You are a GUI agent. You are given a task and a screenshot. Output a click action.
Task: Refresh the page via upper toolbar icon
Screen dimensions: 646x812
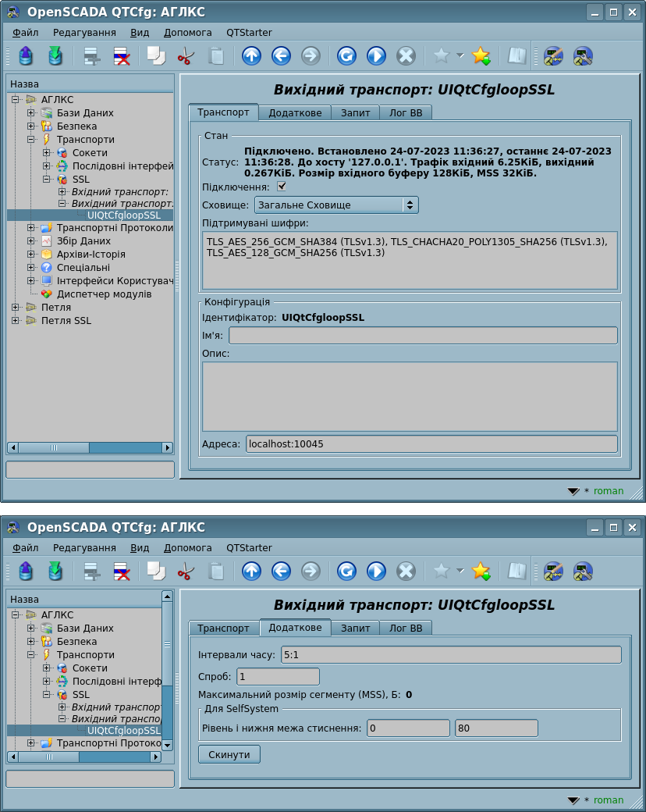pos(346,56)
